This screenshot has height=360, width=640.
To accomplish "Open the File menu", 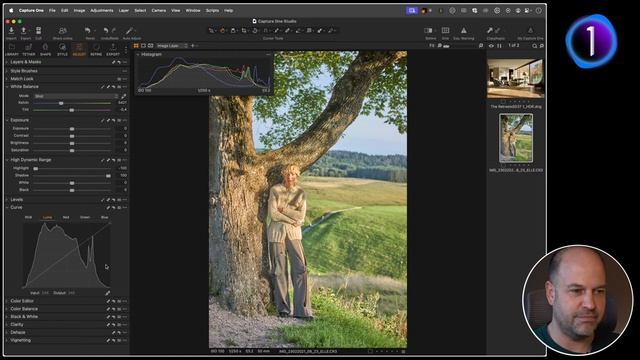I will (x=52, y=11).
